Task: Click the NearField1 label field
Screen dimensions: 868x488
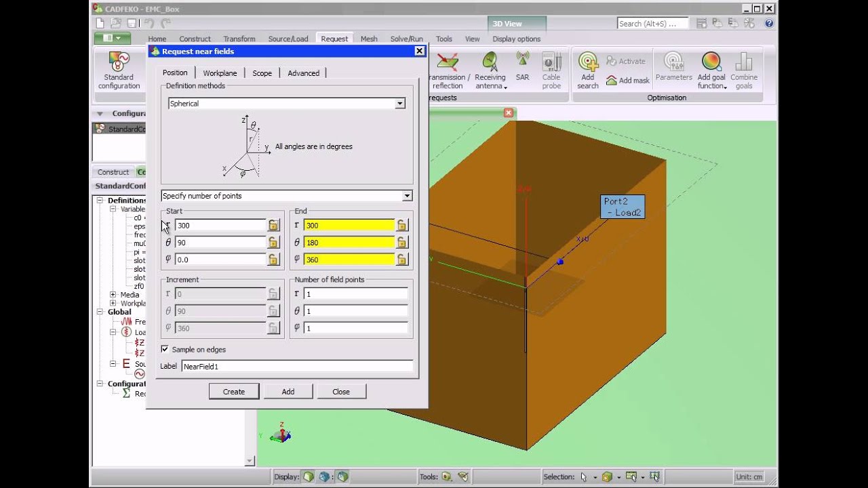Action: point(297,366)
